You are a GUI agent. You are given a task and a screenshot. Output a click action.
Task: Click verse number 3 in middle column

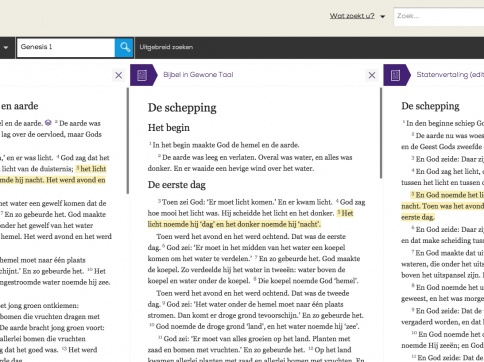point(159,200)
